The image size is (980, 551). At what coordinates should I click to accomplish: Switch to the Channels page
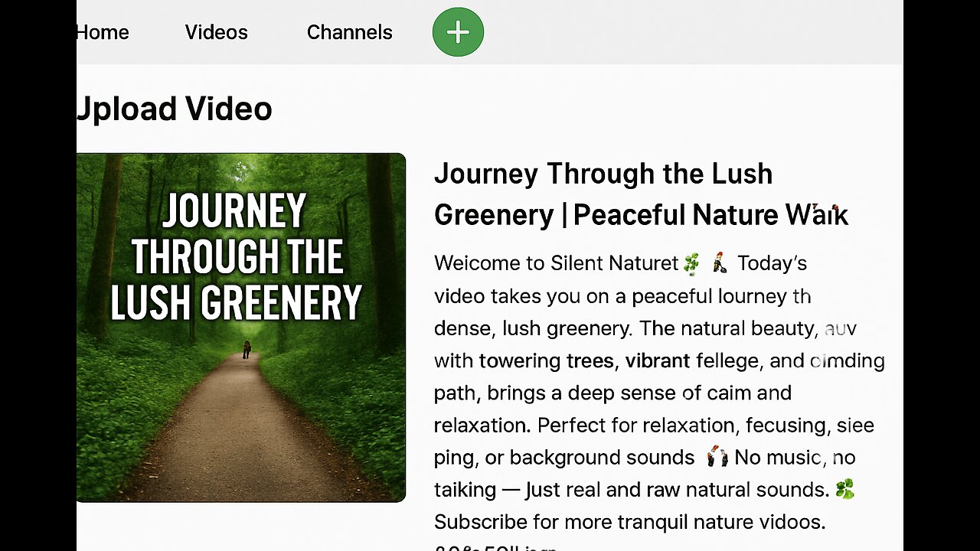click(350, 32)
